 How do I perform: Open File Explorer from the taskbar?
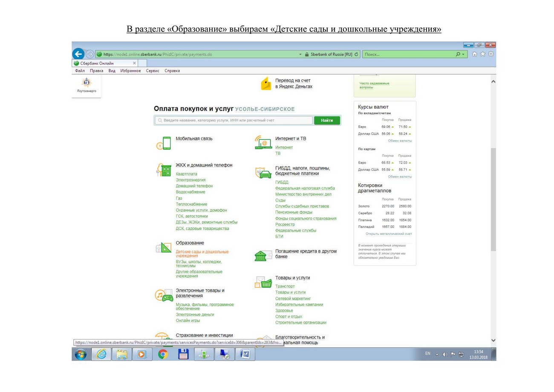(122, 355)
